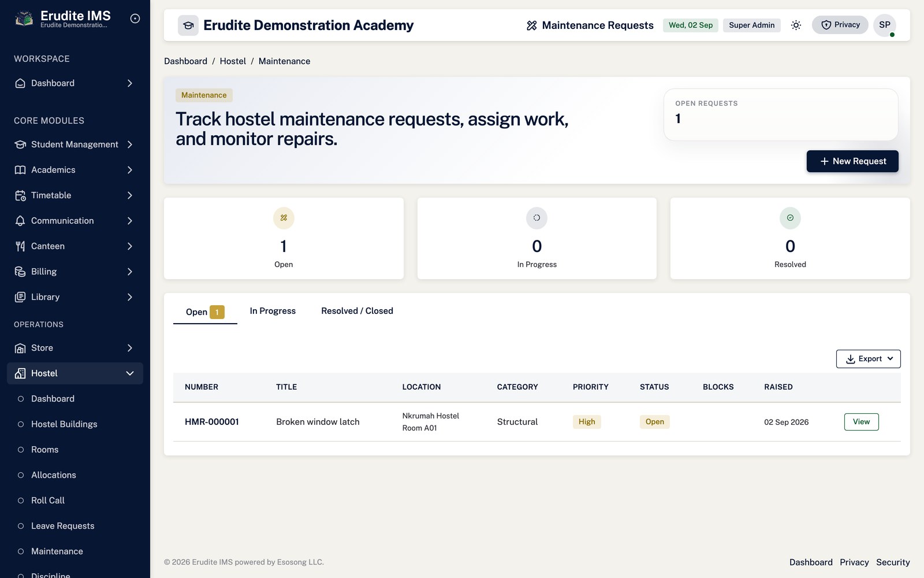The image size is (924, 578).
Task: Click the New Request button
Action: (x=852, y=161)
